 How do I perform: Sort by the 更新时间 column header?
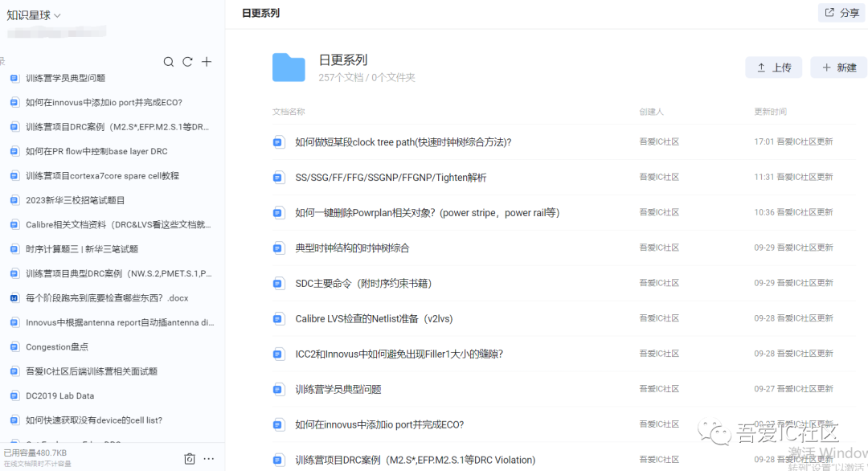pos(772,111)
